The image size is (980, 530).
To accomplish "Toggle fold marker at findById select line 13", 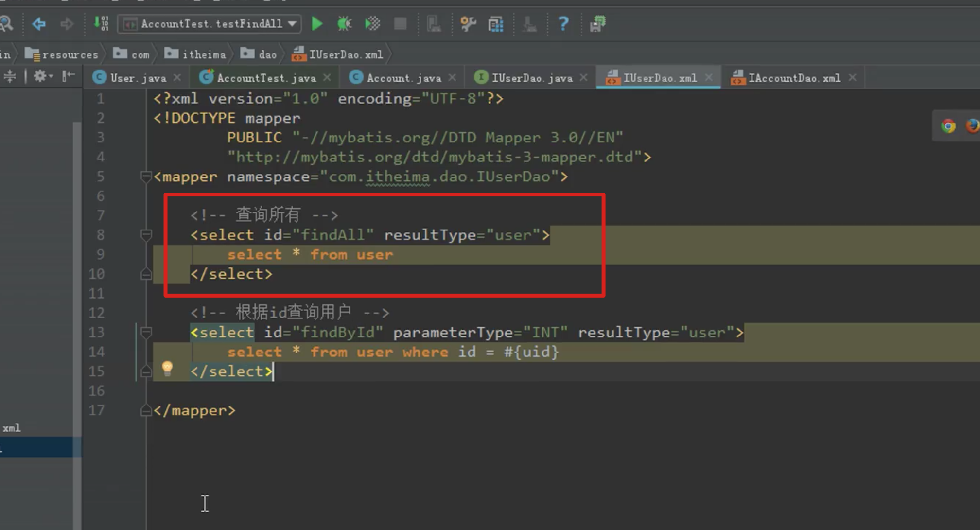I will [x=145, y=333].
